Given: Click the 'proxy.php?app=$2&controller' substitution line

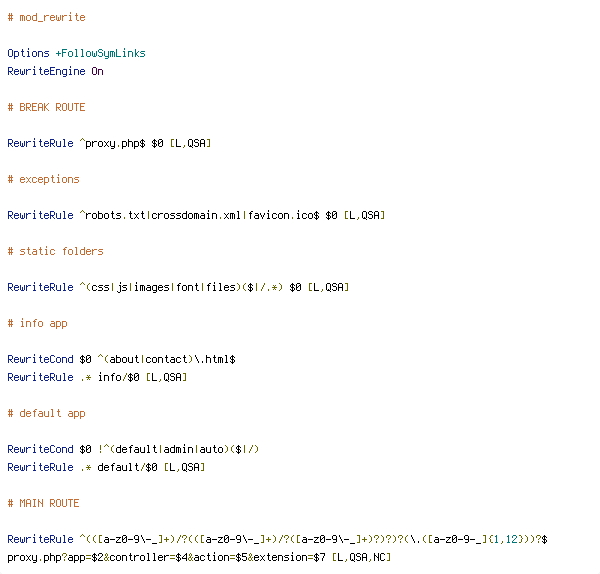Looking at the screenshot, I should pos(199,558).
